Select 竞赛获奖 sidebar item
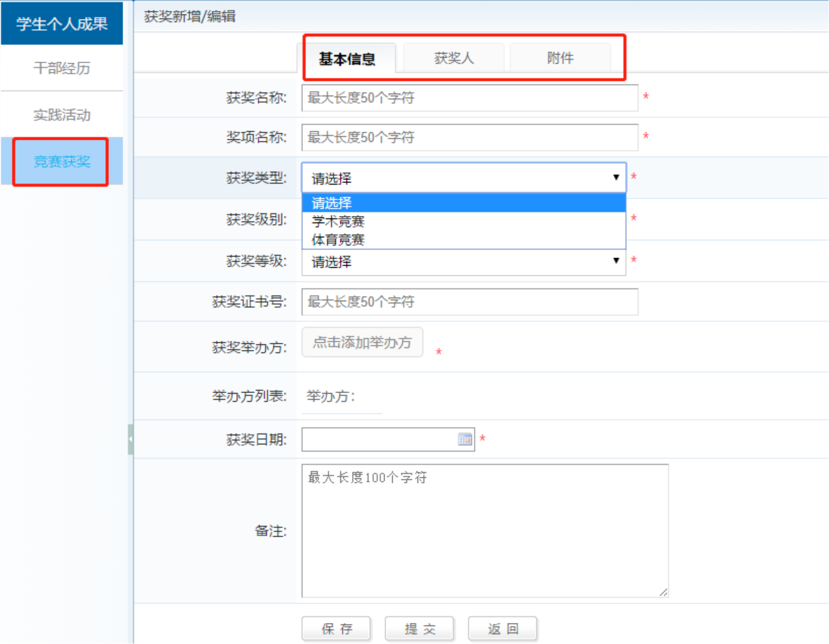Image resolution: width=829 pixels, height=644 pixels. tap(62, 161)
